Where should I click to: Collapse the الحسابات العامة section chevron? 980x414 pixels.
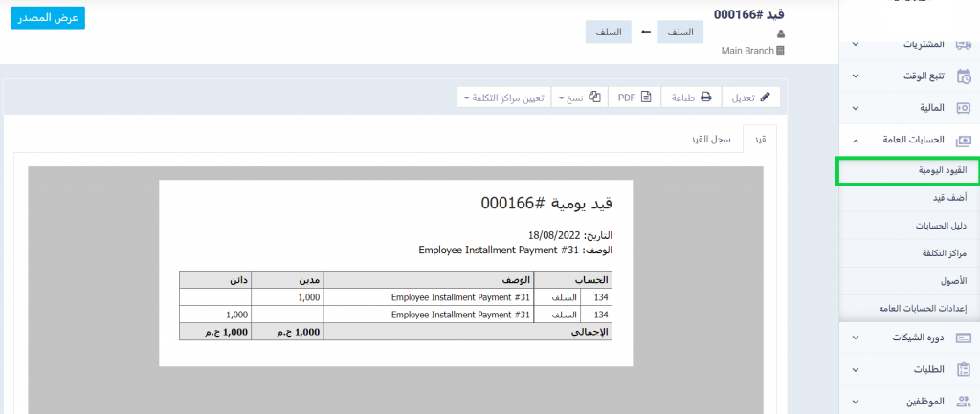coord(855,141)
